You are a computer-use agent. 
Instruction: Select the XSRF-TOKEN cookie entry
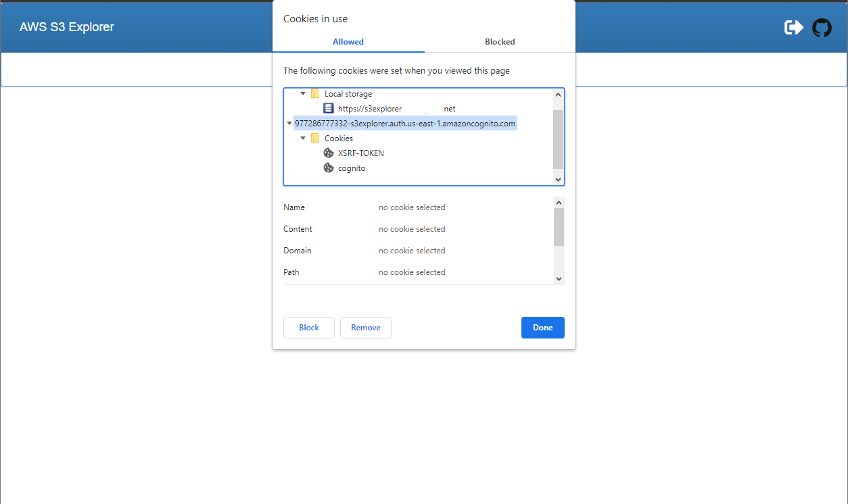coord(361,153)
